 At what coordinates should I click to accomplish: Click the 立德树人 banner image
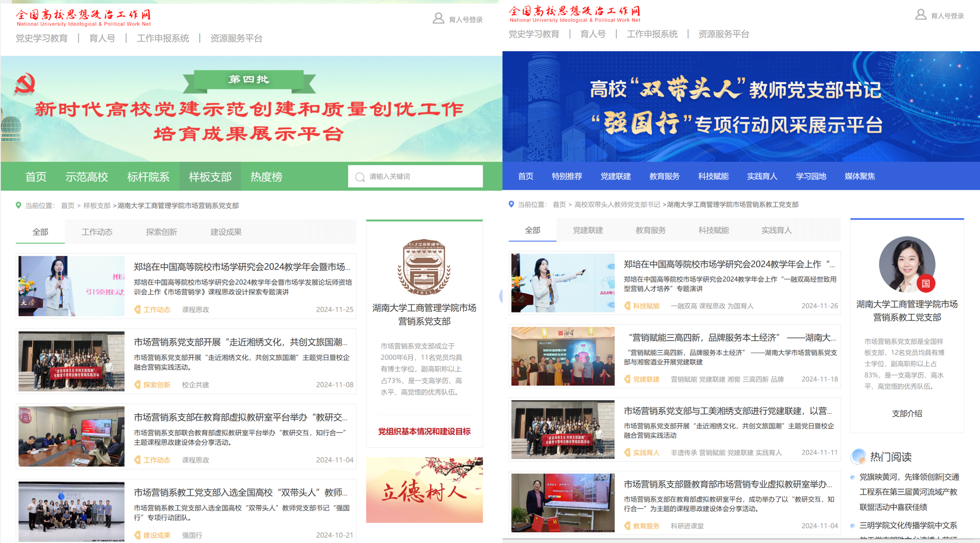pyautogui.click(x=424, y=490)
